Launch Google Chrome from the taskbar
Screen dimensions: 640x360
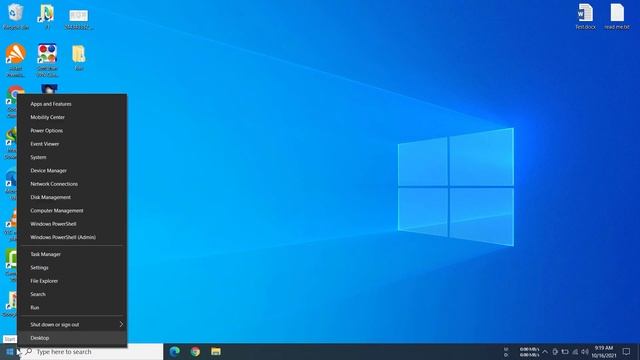(x=195, y=351)
